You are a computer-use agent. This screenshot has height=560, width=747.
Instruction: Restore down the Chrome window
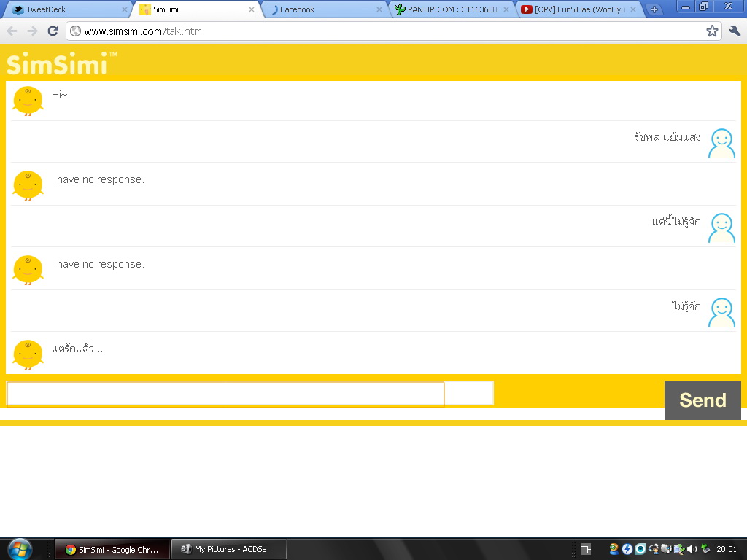tap(704, 6)
